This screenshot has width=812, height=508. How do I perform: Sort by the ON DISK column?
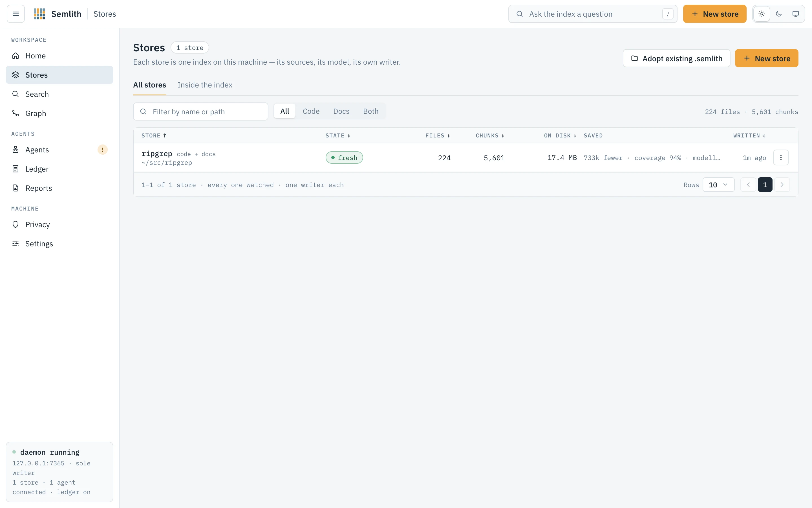coord(560,136)
